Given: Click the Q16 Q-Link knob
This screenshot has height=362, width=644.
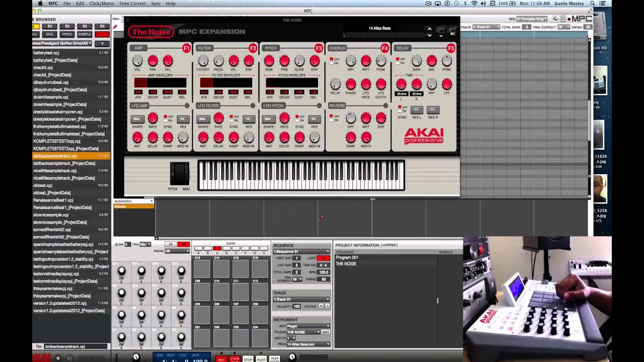Looking at the screenshot, I should tap(181, 271).
